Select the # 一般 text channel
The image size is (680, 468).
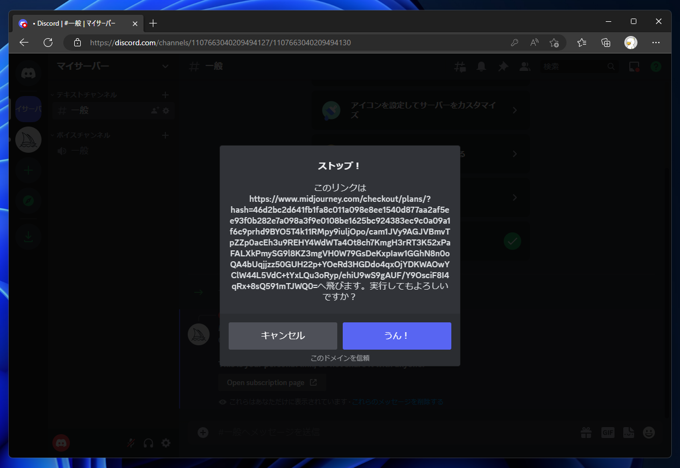(x=113, y=111)
